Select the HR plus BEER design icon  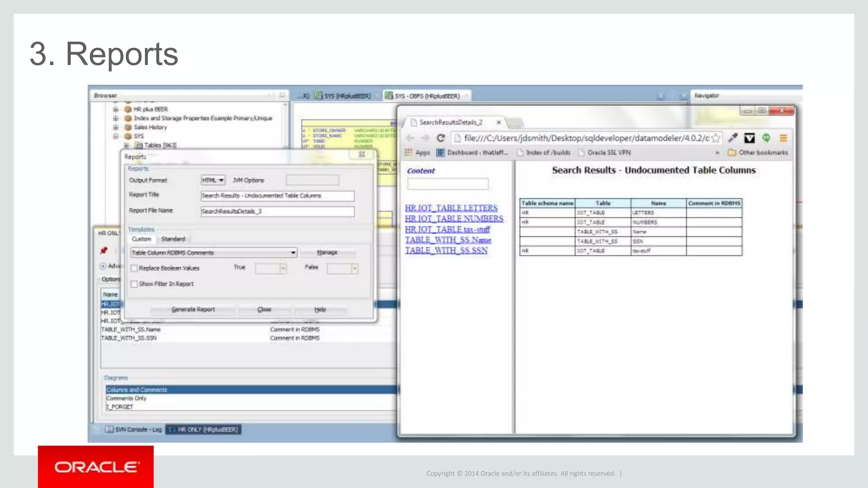tap(128, 109)
